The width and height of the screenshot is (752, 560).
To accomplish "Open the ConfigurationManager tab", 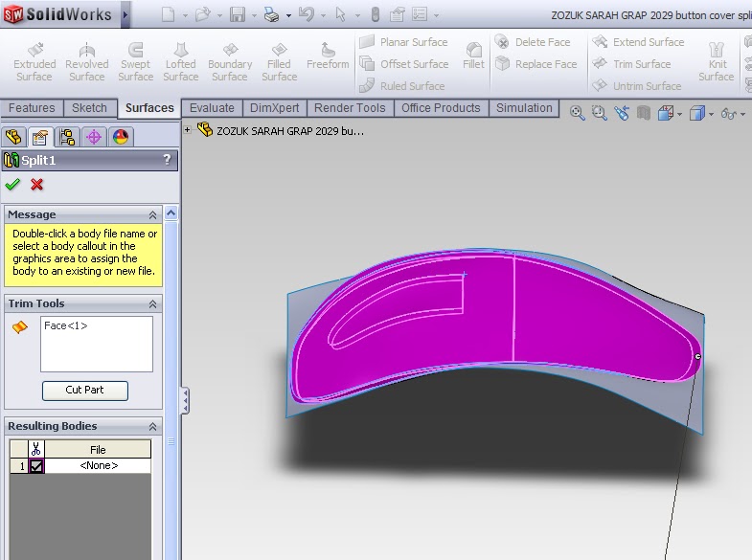I will point(67,138).
